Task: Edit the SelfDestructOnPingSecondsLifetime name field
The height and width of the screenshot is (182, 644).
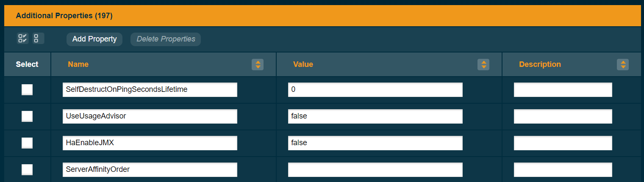Action: 150,90
